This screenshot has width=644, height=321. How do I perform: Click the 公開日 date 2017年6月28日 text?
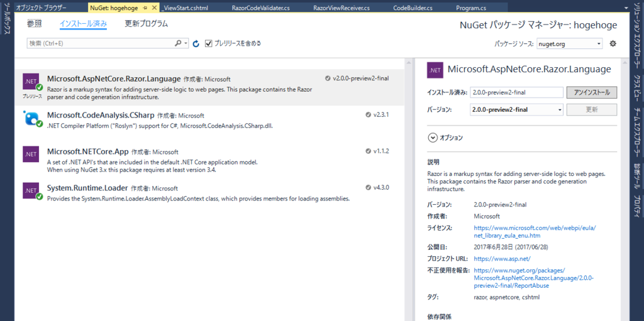tap(511, 247)
